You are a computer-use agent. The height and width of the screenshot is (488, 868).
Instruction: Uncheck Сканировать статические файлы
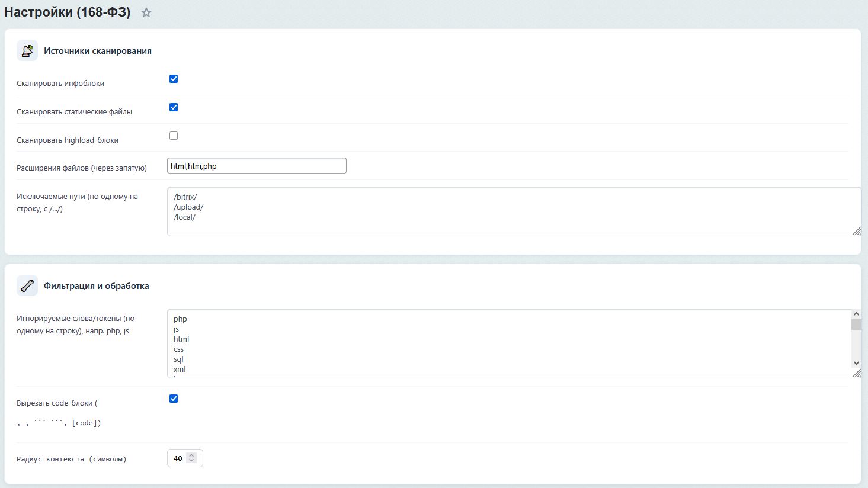click(174, 107)
